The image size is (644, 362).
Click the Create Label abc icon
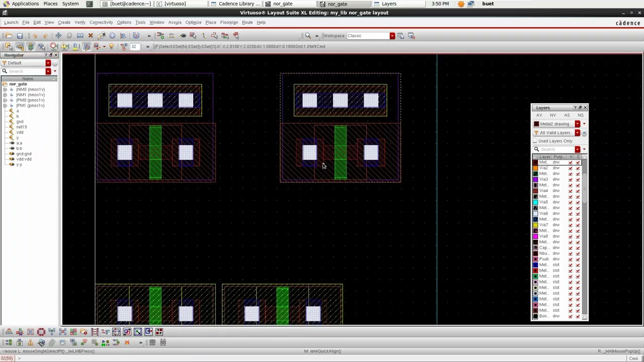click(x=172, y=36)
